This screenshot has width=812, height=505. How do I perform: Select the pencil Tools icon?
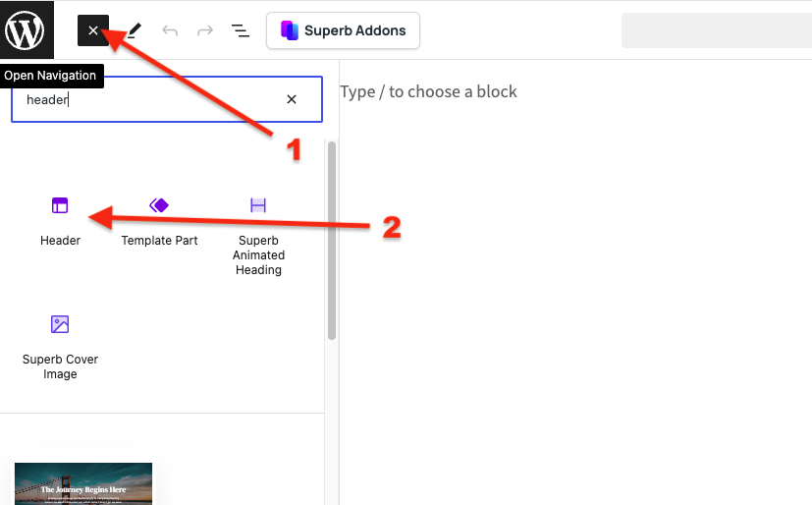(x=135, y=30)
